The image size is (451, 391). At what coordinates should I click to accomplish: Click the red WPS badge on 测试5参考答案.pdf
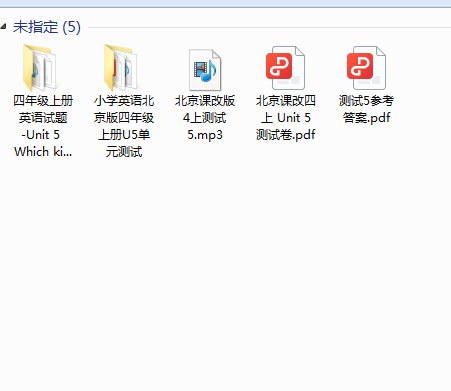[360, 66]
